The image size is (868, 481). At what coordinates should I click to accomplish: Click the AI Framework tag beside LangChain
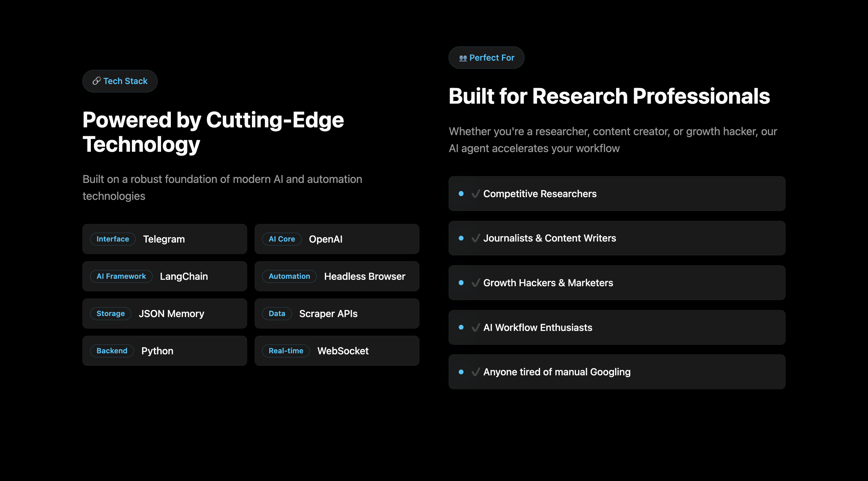(x=121, y=276)
